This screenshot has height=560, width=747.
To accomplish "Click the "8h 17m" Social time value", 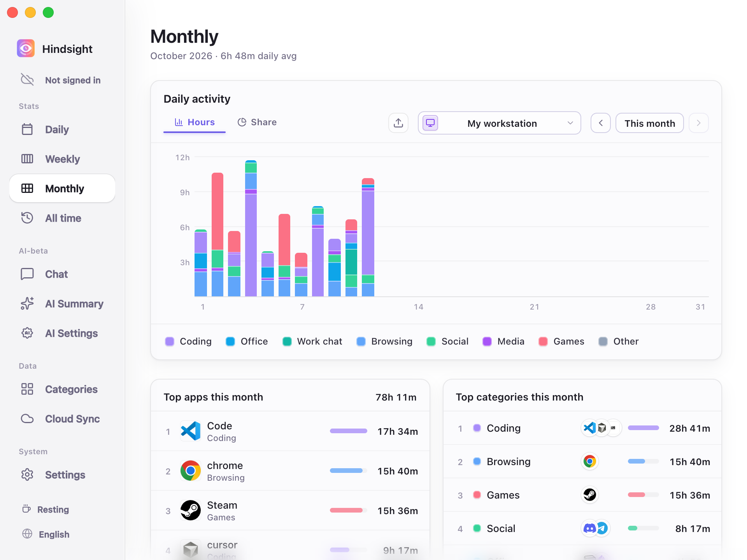I will [693, 528].
